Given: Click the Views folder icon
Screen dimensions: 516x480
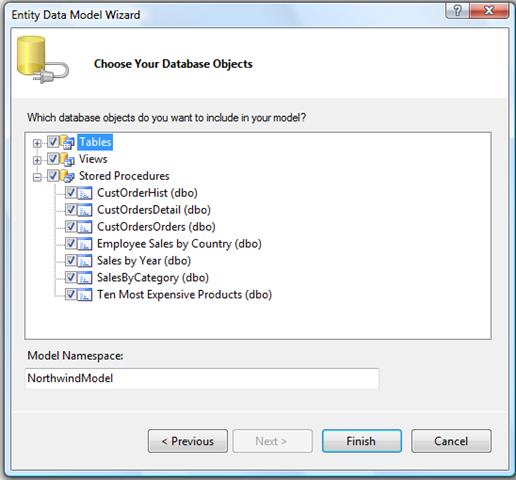Looking at the screenshot, I should [68, 159].
